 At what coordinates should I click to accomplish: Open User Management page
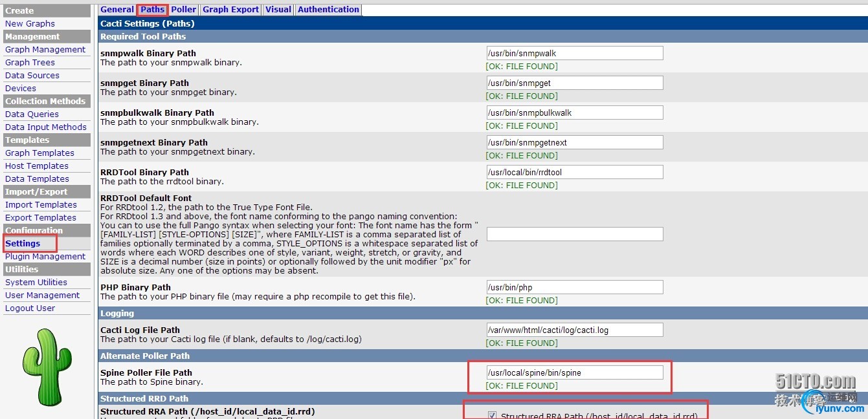click(x=43, y=295)
